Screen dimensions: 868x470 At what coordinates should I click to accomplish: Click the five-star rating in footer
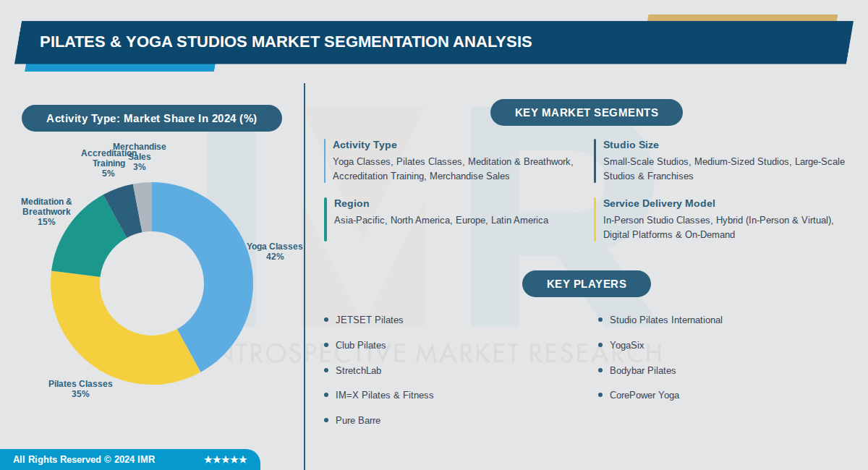tap(225, 460)
